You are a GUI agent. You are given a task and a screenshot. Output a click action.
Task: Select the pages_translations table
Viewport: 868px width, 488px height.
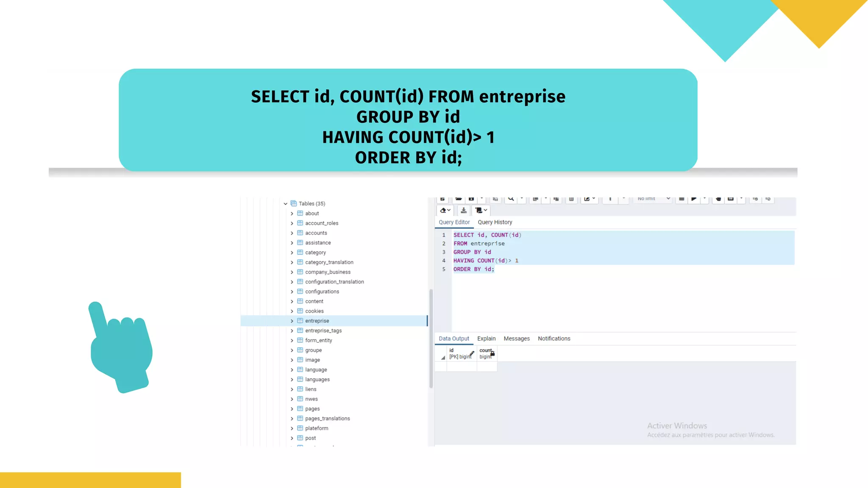pos(327,419)
